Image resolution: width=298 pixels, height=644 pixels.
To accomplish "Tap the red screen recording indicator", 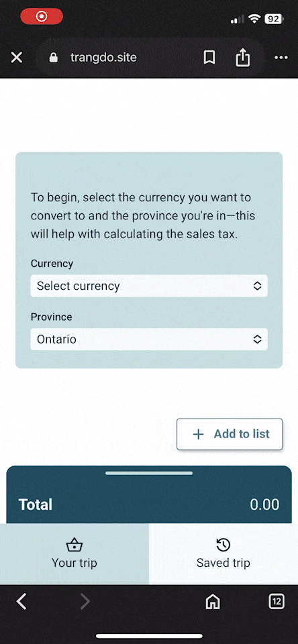I will click(x=42, y=16).
